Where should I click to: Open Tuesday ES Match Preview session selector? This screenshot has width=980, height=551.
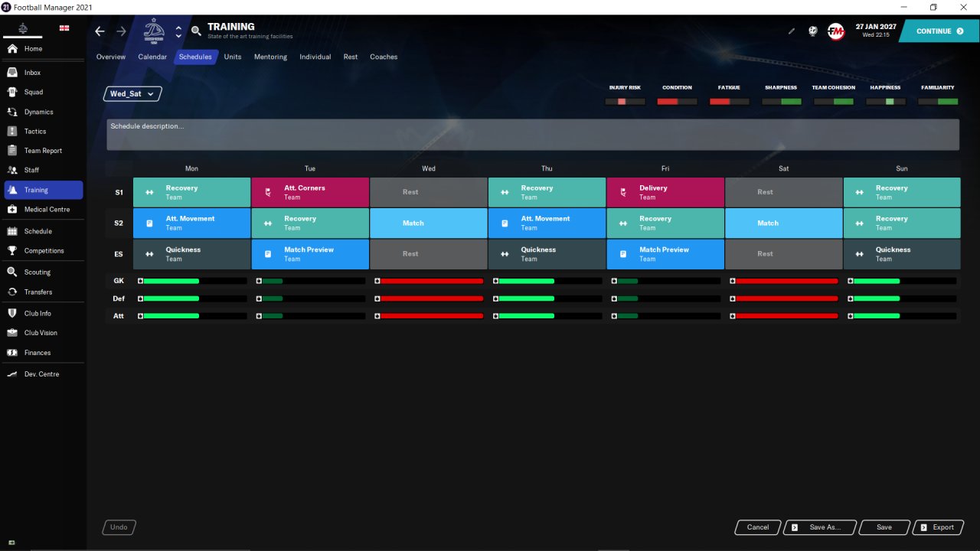310,254
